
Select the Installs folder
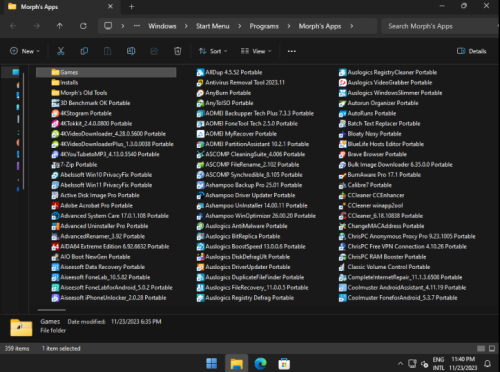click(x=65, y=83)
